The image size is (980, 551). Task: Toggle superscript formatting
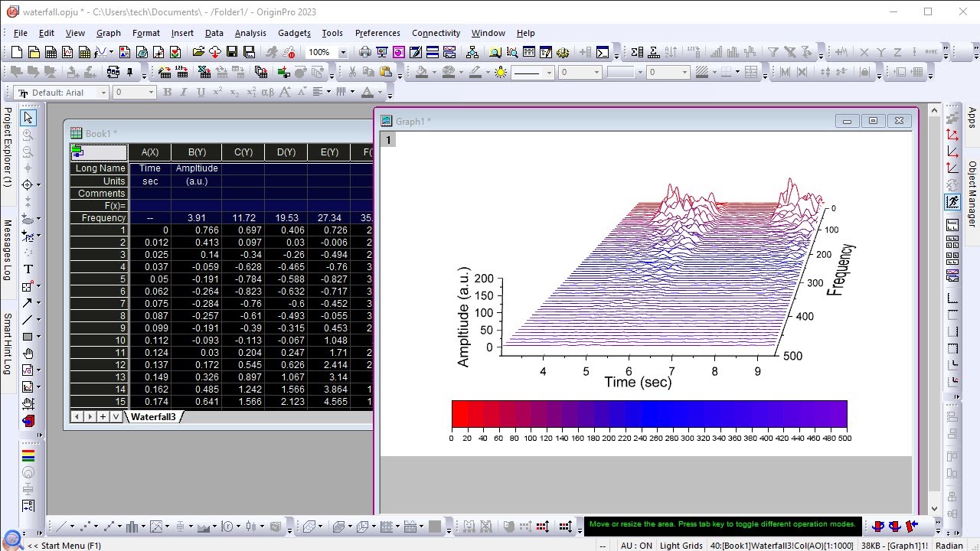point(218,92)
